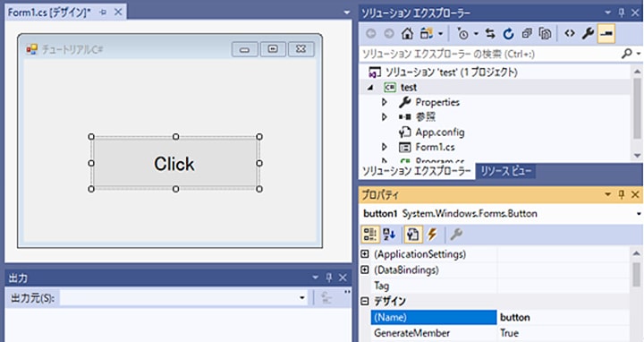Toggle the highlighted Preview Selected Items button
Image resolution: width=644 pixels, height=342 pixels.
pyautogui.click(x=606, y=34)
